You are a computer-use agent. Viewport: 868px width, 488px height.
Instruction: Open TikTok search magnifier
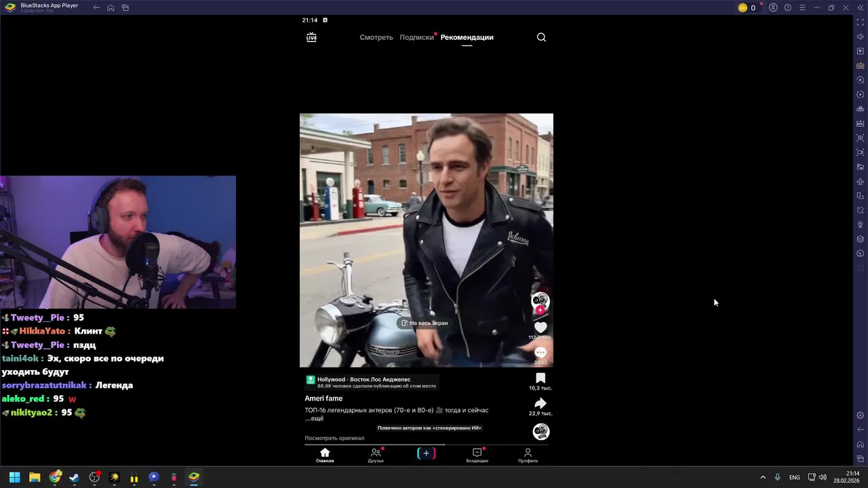[541, 37]
